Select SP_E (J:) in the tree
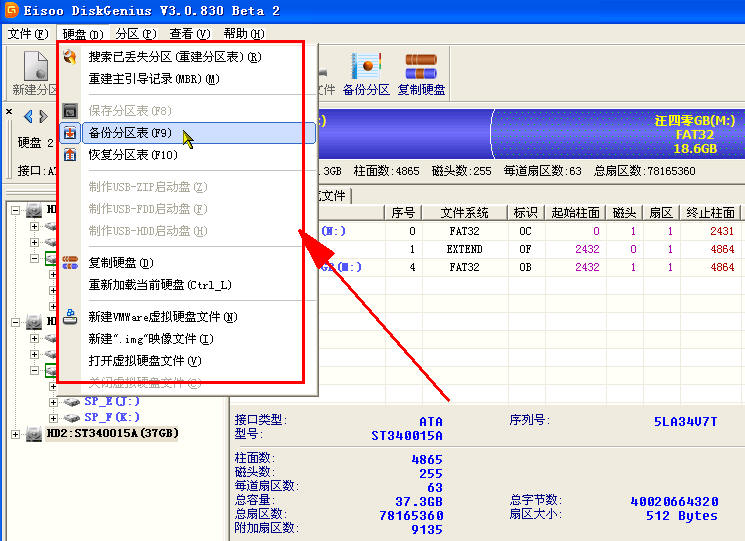745x541 pixels. pyautogui.click(x=112, y=401)
